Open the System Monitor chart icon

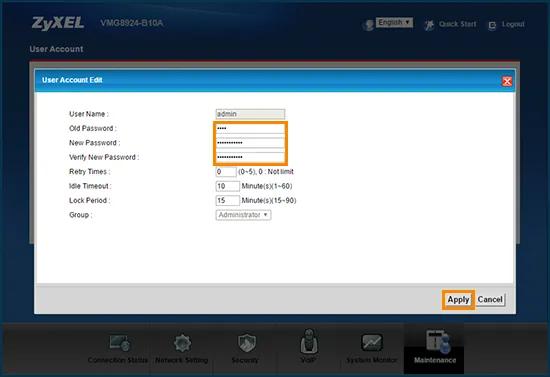tap(372, 342)
